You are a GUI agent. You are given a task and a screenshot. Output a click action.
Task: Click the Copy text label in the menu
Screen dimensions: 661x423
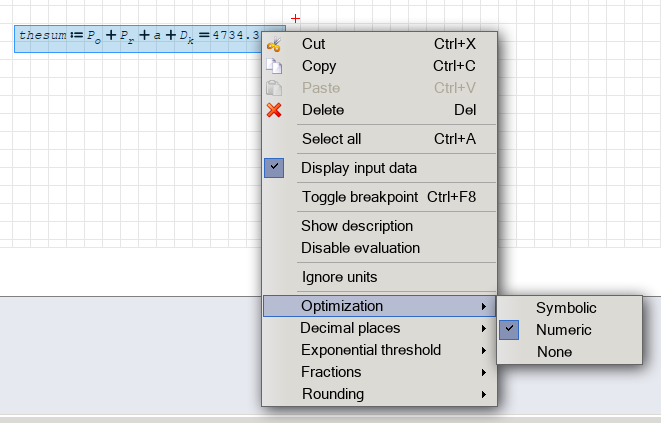pos(319,66)
